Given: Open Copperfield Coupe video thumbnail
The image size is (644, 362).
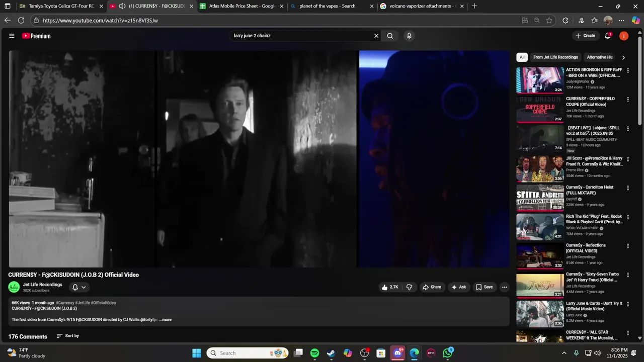Looking at the screenshot, I should (x=540, y=109).
